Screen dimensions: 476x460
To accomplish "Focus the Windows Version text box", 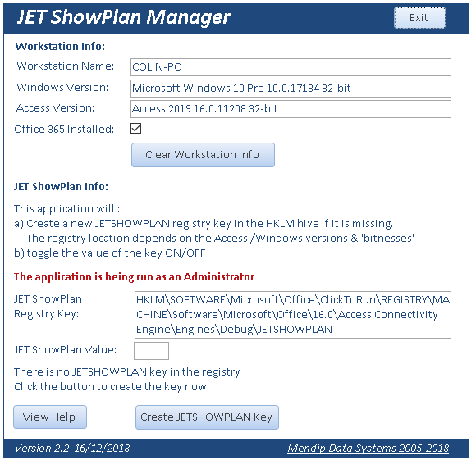I will 291,89.
